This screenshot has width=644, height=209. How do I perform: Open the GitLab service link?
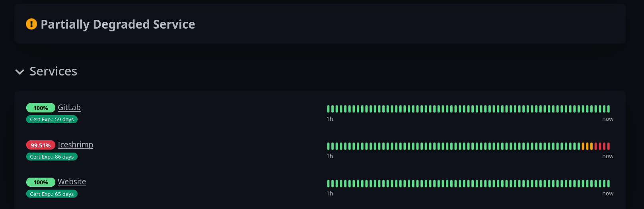pos(69,107)
